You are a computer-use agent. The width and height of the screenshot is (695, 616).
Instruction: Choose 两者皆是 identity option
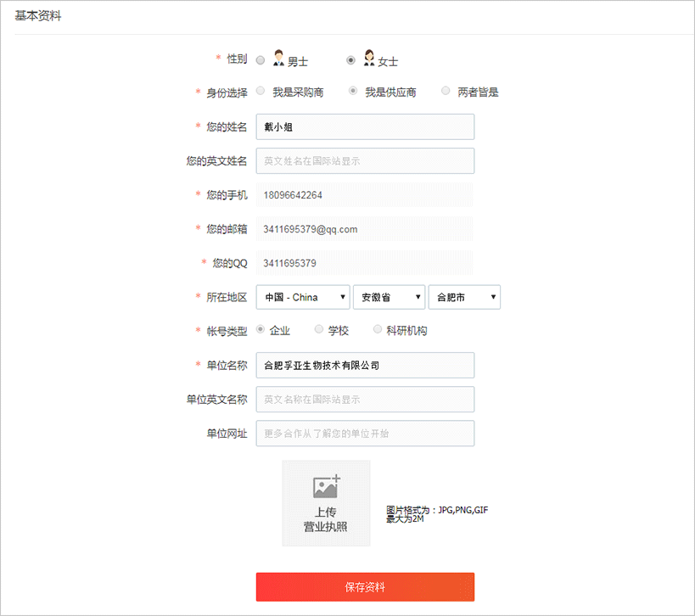pyautogui.click(x=446, y=91)
